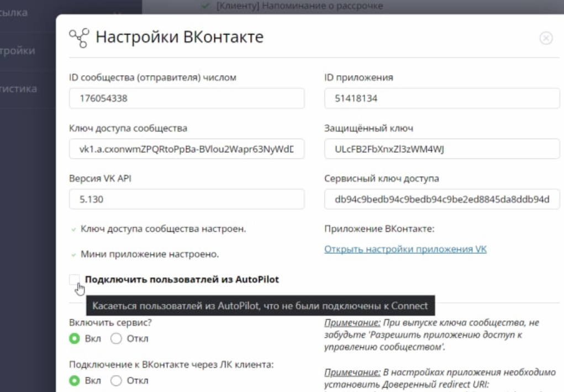
Task: Click the 'Сервисный ключ доступа' label
Action: tap(382, 178)
